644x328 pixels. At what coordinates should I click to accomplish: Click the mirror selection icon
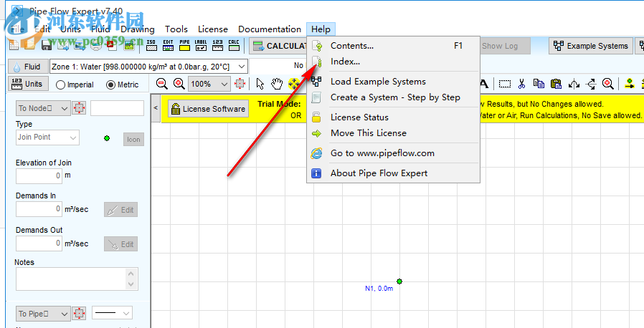pos(574,84)
